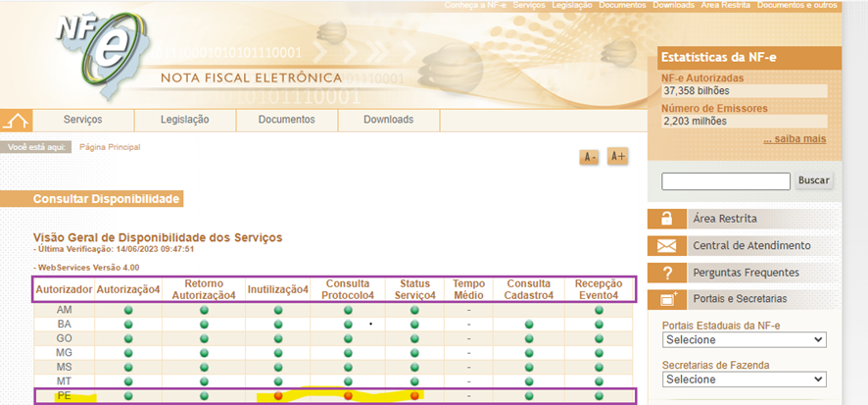Click Legislação link in the top bar
868x405 pixels.
[x=572, y=5]
